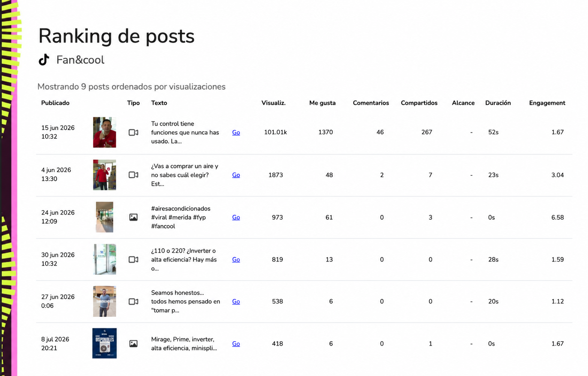Click 'Mostrando 9 posts ordenados por visualizaciones' text

click(132, 87)
